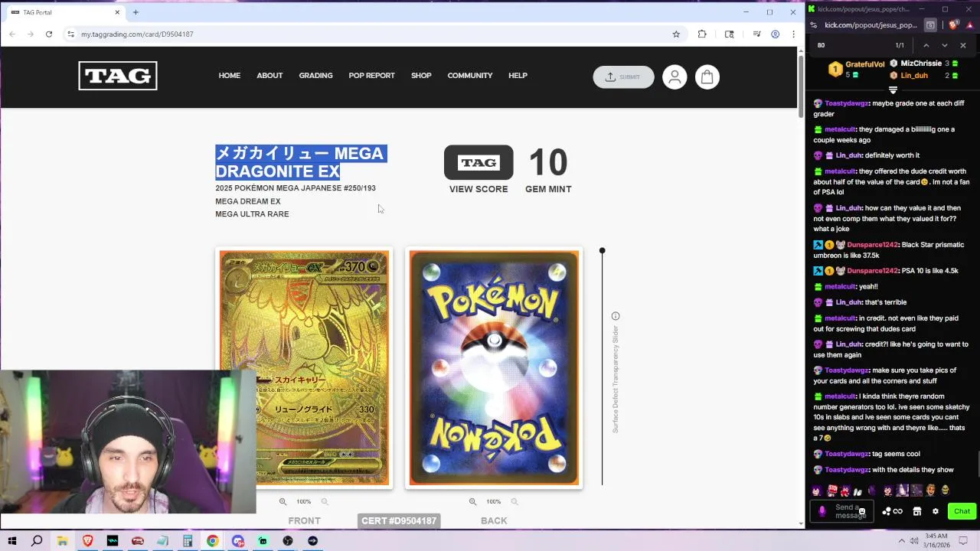Zoom in on the back card image
The width and height of the screenshot is (980, 551).
[x=472, y=501]
